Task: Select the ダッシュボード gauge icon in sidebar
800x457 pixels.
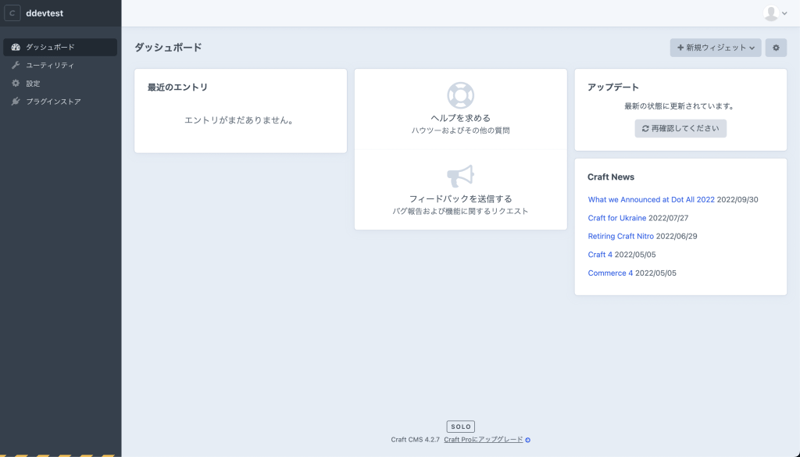Action: 16,47
